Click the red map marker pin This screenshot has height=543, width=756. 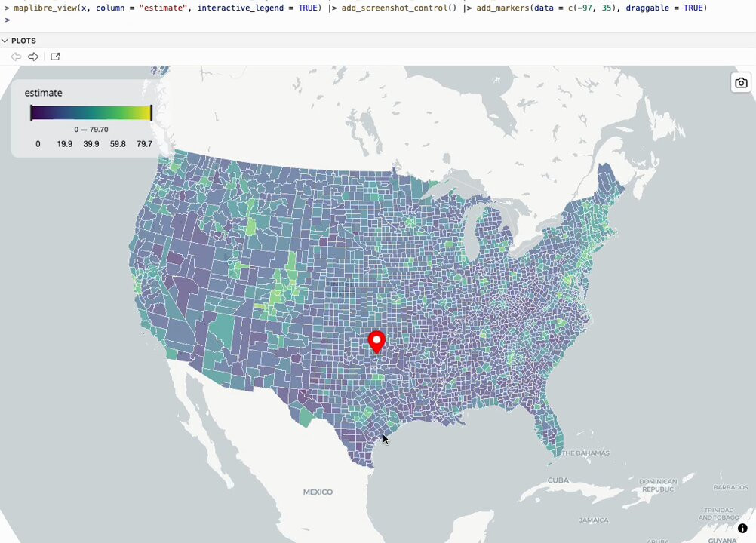[x=376, y=342]
